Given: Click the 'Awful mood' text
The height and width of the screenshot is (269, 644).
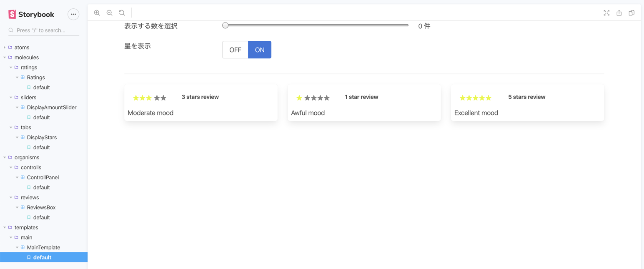Looking at the screenshot, I should (x=308, y=113).
